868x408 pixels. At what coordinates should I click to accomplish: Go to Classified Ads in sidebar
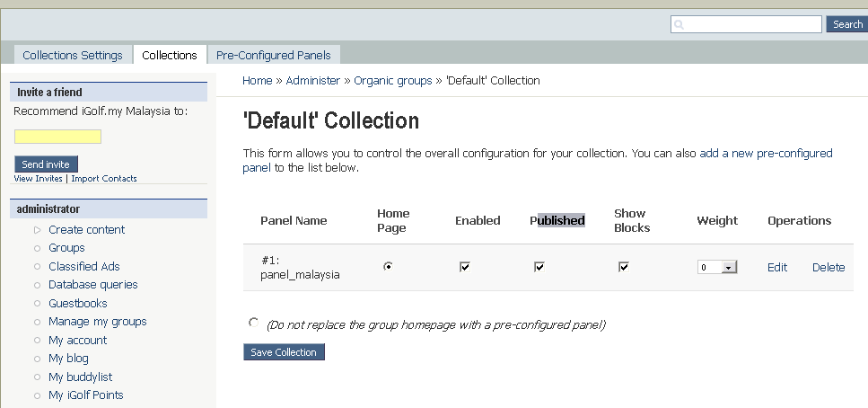click(83, 267)
